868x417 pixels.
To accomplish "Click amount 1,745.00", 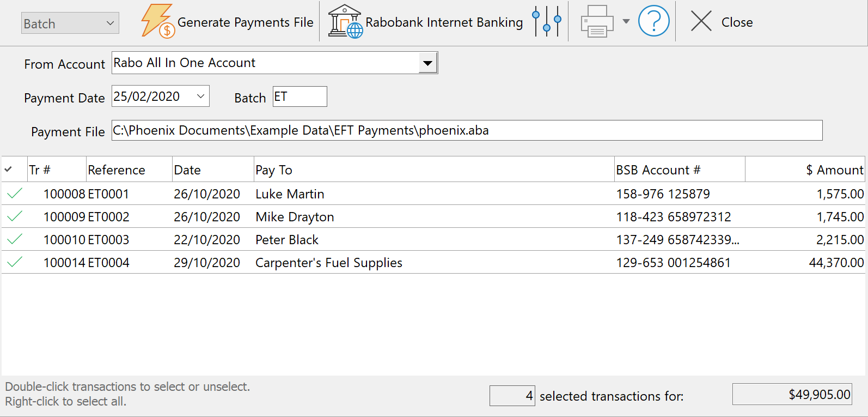I will 840,217.
